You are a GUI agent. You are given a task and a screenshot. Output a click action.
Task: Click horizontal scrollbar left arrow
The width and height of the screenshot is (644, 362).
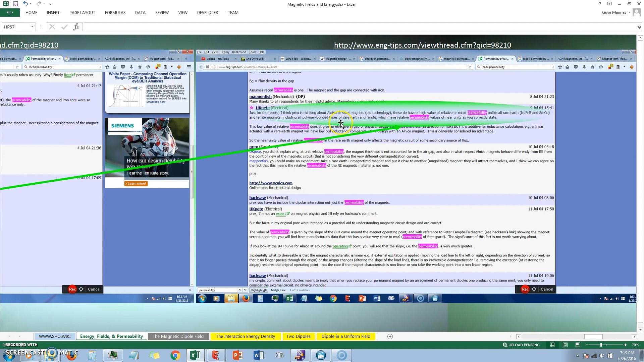coord(519,337)
